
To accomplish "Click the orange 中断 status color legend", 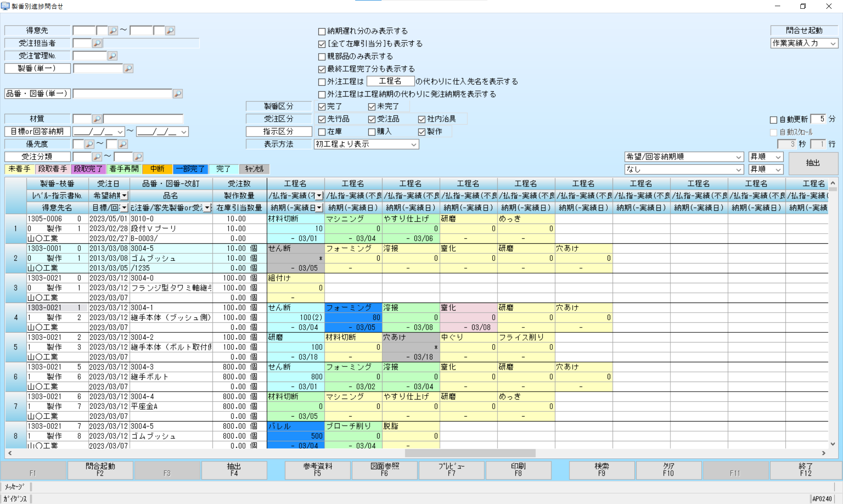I will [x=157, y=169].
